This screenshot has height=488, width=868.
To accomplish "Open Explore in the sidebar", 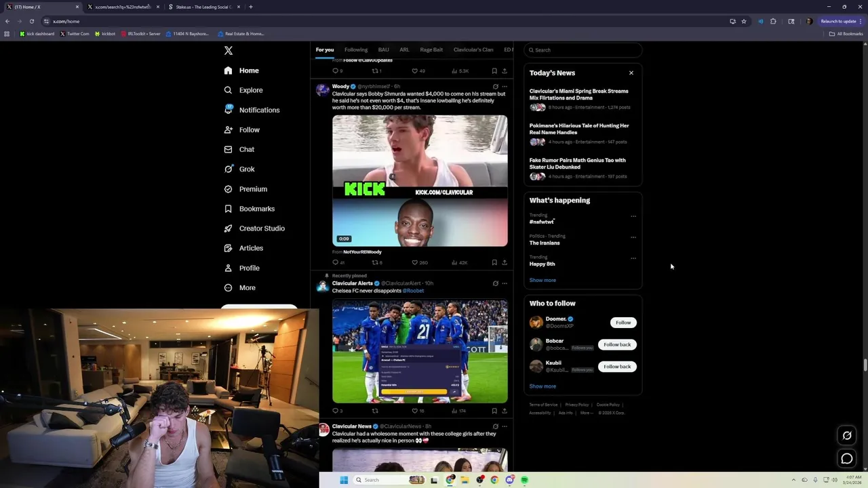I will pos(243,90).
